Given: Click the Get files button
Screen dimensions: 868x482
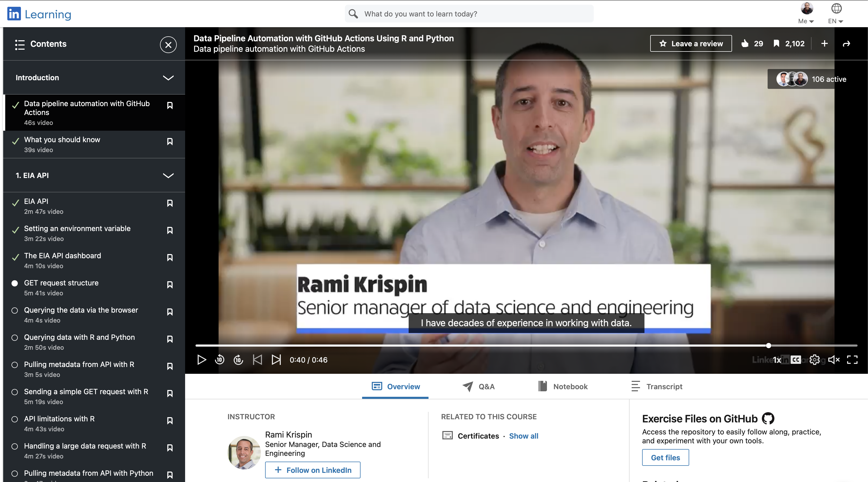Looking at the screenshot, I should coord(665,457).
